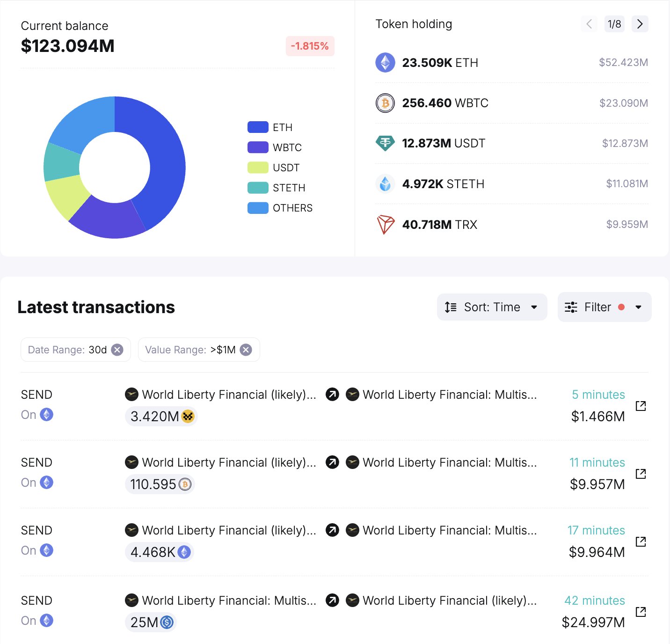Screen dimensions: 670x644
Task: Click the WBTC bitcoin icon in holdings
Action: [385, 103]
